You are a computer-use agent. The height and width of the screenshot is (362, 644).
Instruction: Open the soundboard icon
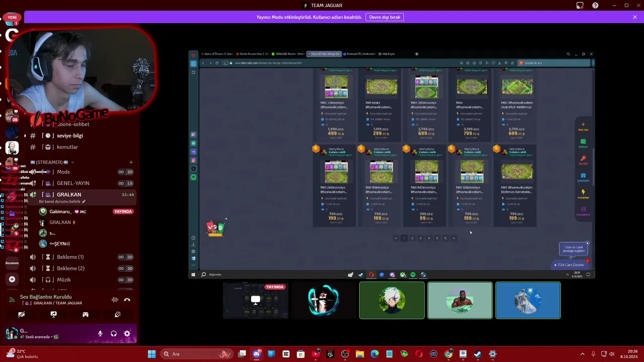coord(118,314)
